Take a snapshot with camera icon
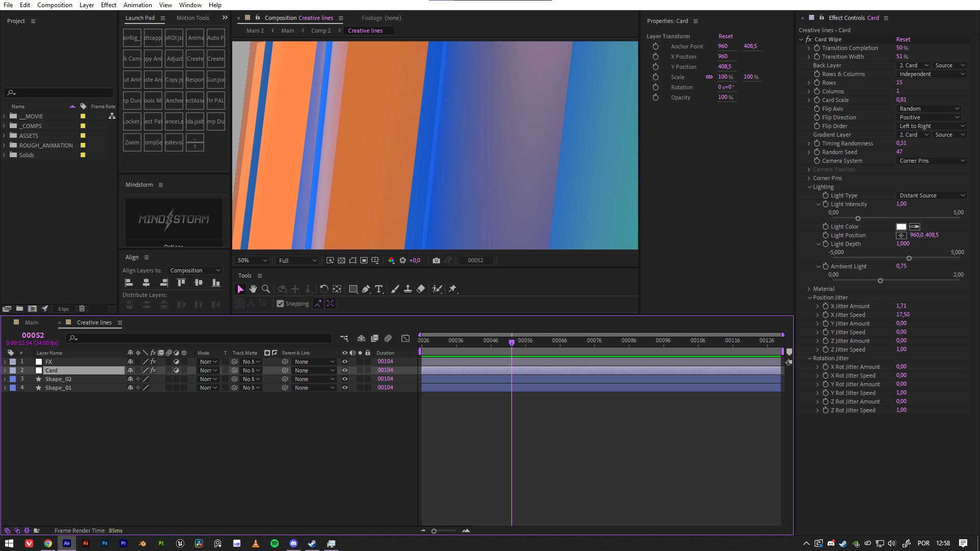 pos(436,260)
